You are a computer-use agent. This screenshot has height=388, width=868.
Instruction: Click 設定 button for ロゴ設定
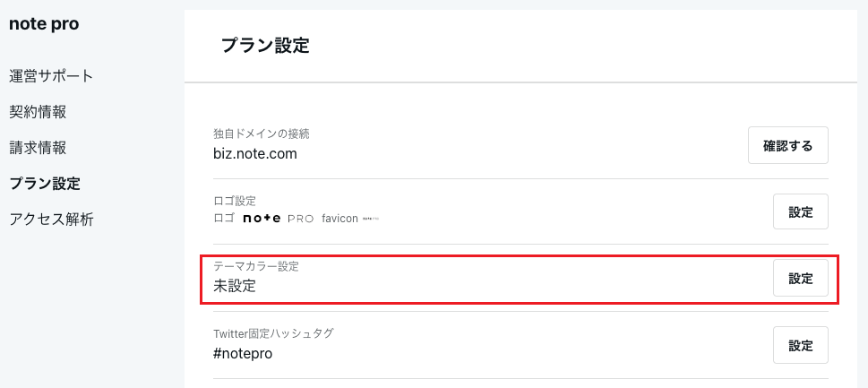801,211
